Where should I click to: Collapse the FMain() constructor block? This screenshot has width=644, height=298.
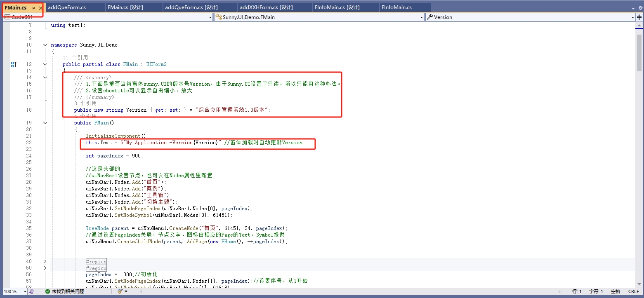pyautogui.click(x=45, y=122)
